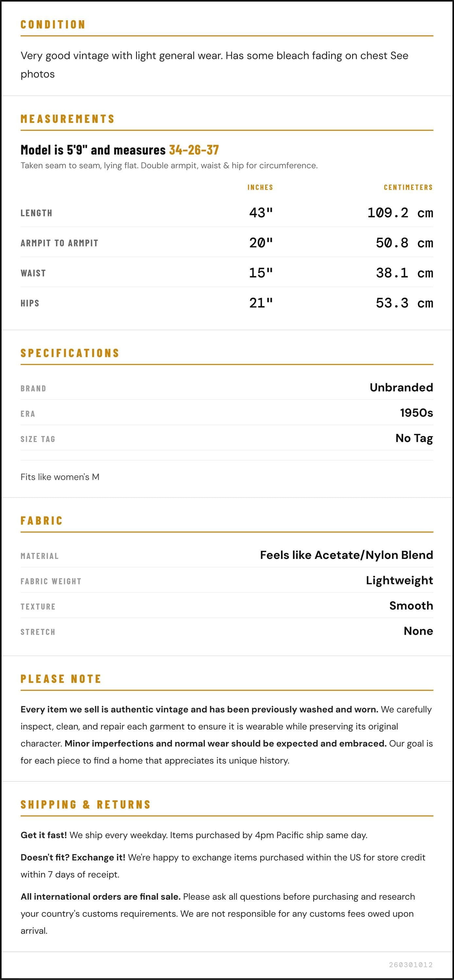Select the LENGTH measurement row label
Viewport: 454px width, 980px height.
(x=37, y=213)
